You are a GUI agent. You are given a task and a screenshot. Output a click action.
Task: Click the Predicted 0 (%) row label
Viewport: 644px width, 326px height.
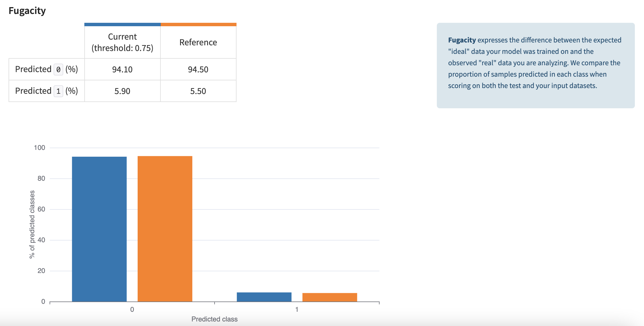pos(46,69)
